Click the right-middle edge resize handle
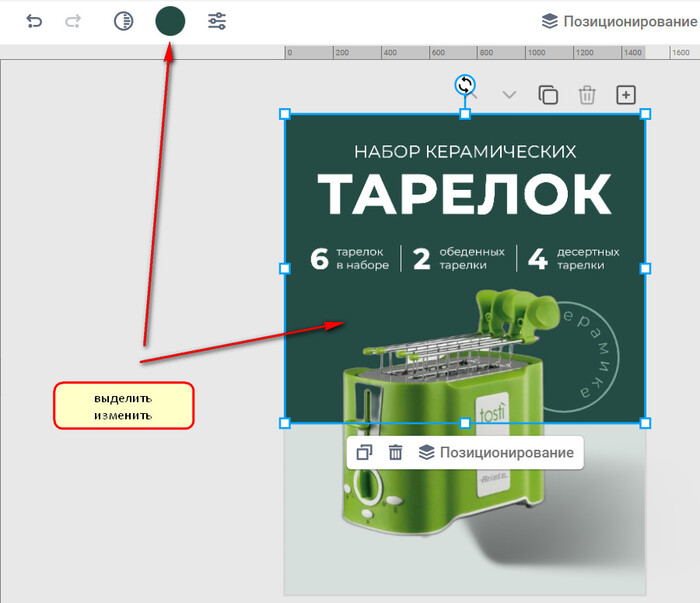The image size is (700, 603). click(x=645, y=268)
